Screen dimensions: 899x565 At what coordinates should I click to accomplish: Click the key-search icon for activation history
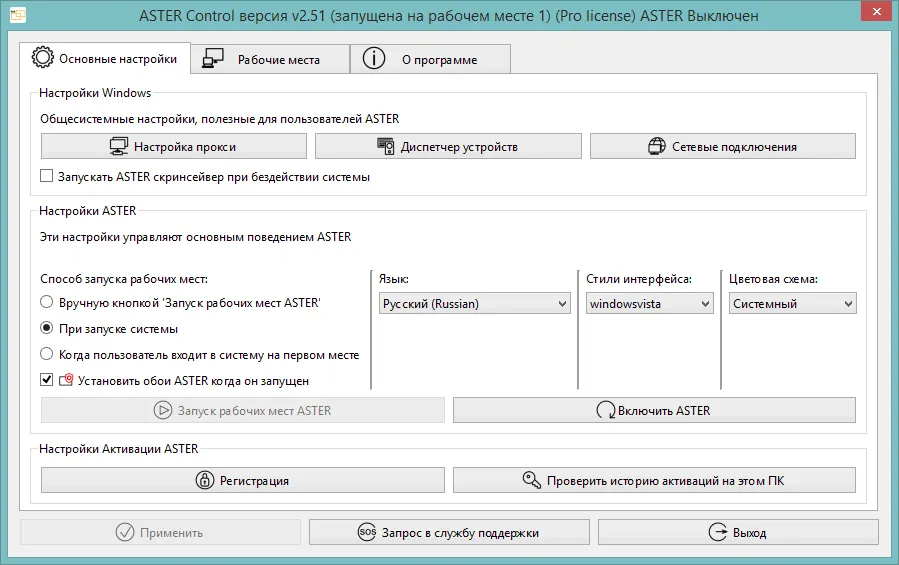[x=532, y=481]
